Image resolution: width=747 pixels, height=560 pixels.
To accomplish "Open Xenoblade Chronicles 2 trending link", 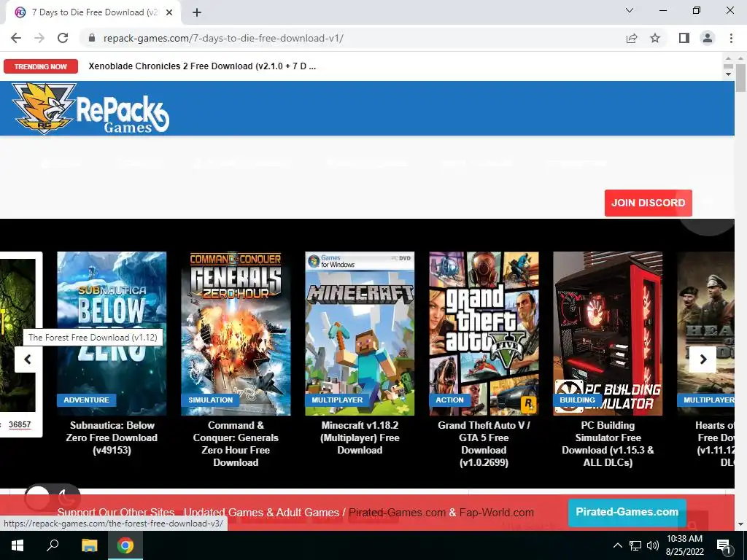I will point(202,66).
